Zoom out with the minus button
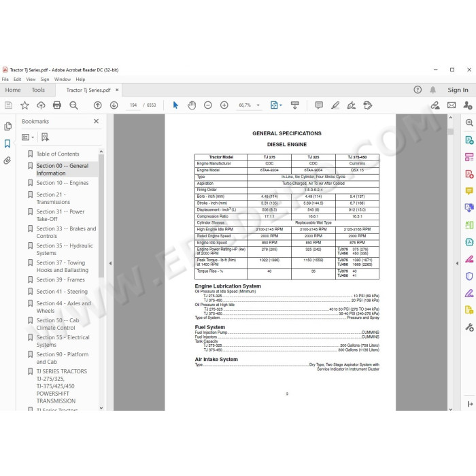 click(208, 105)
